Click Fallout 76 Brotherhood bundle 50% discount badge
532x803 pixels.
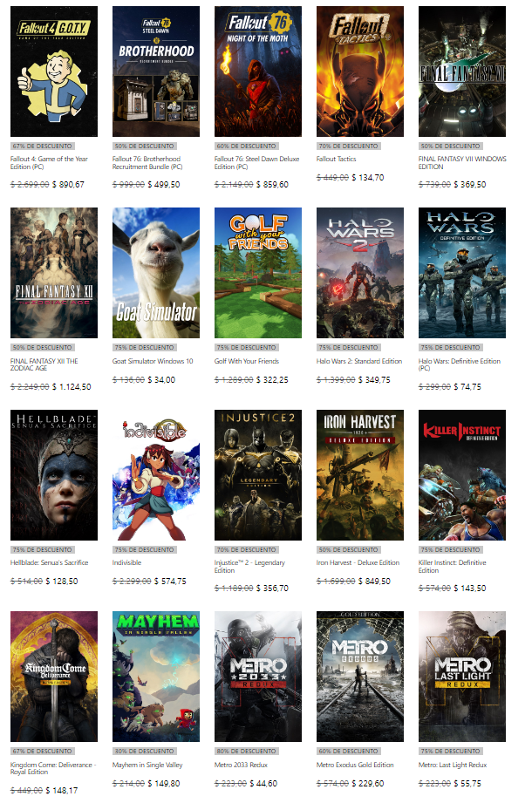click(x=144, y=146)
